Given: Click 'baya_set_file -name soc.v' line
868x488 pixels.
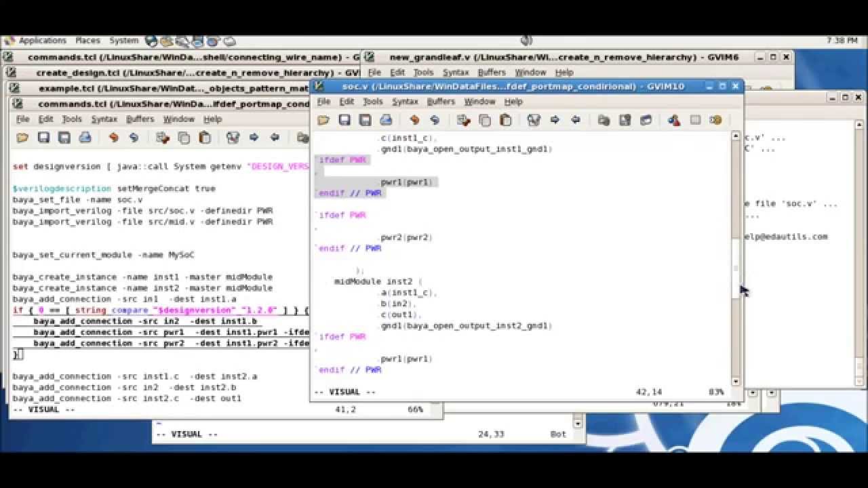Looking at the screenshot, I should [77, 200].
